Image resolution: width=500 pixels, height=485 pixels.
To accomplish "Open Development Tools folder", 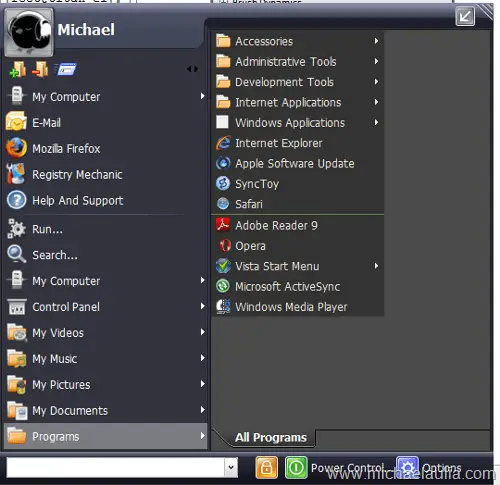I will 298,82.
